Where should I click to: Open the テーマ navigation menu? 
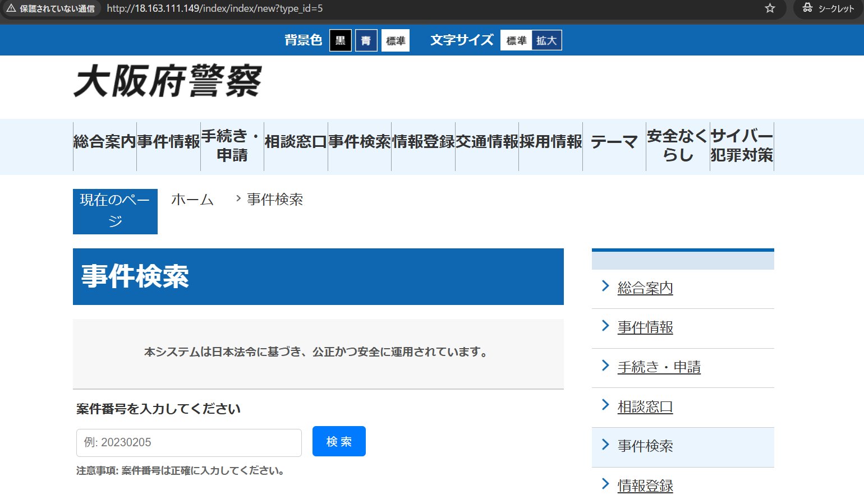pyautogui.click(x=614, y=142)
